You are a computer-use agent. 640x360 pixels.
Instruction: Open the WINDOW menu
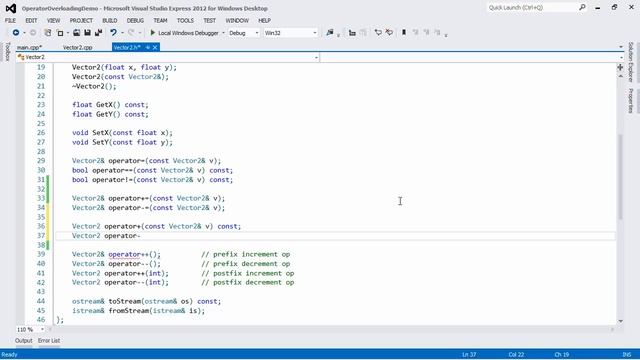pos(237,20)
